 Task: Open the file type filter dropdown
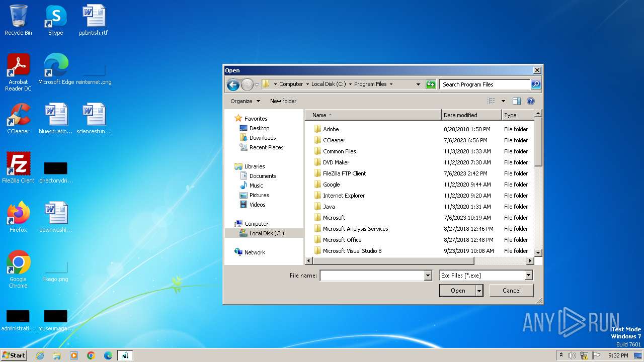tap(528, 276)
